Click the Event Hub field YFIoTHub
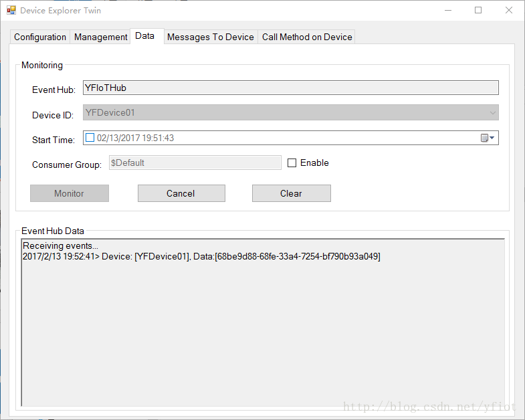The height and width of the screenshot is (420, 525). pos(291,88)
